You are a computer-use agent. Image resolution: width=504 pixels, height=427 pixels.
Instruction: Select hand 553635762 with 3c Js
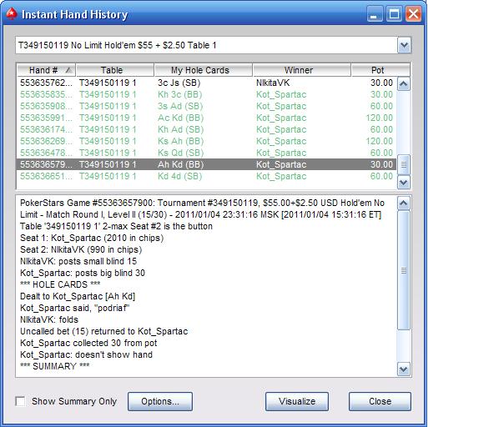[x=206, y=83]
